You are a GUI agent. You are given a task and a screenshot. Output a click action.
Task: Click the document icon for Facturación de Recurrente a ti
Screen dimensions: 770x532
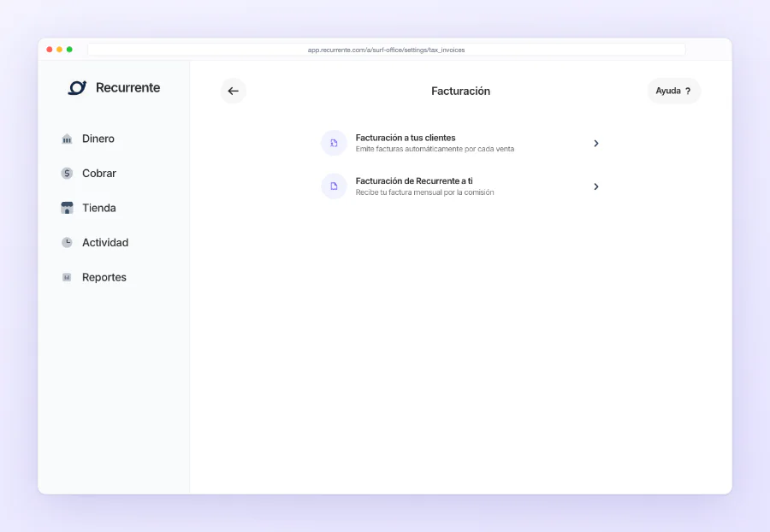coord(334,186)
